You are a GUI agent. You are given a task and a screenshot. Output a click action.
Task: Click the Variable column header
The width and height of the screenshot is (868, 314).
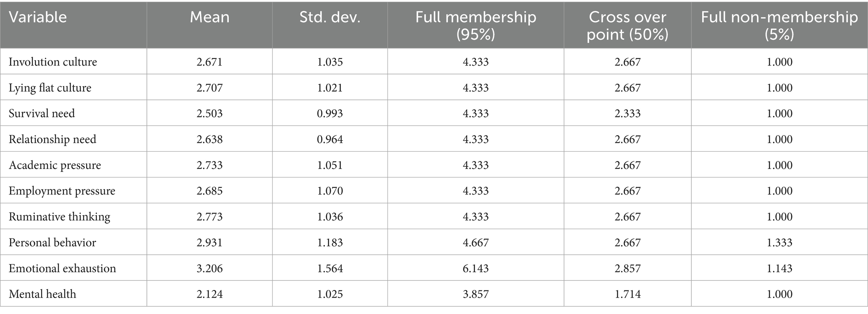tap(38, 17)
